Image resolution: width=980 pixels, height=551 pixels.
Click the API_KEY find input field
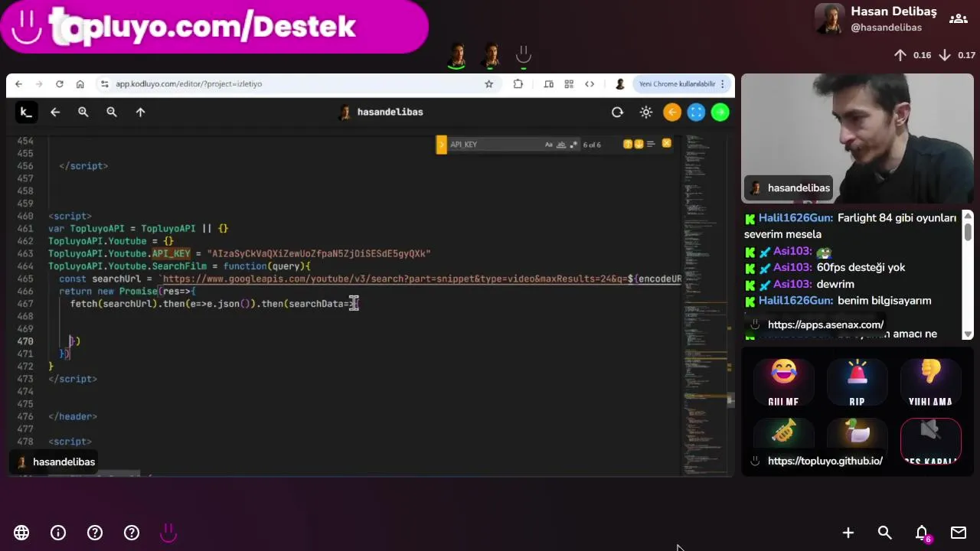494,145
